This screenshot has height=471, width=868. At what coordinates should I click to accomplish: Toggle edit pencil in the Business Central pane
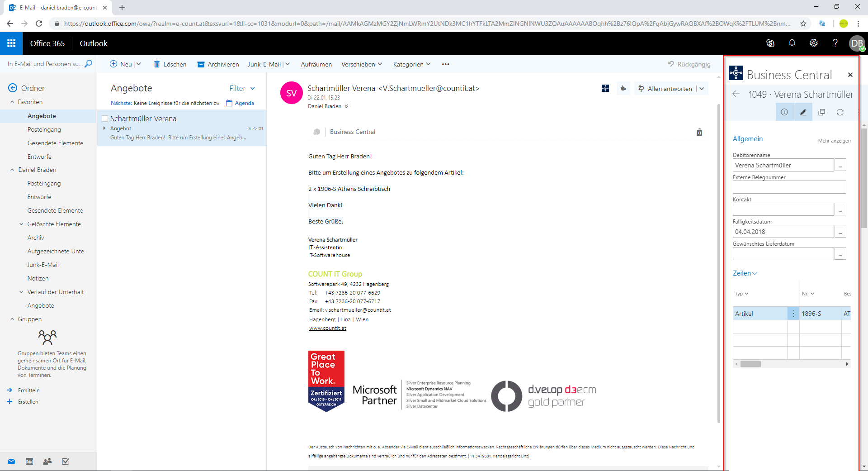[803, 112]
